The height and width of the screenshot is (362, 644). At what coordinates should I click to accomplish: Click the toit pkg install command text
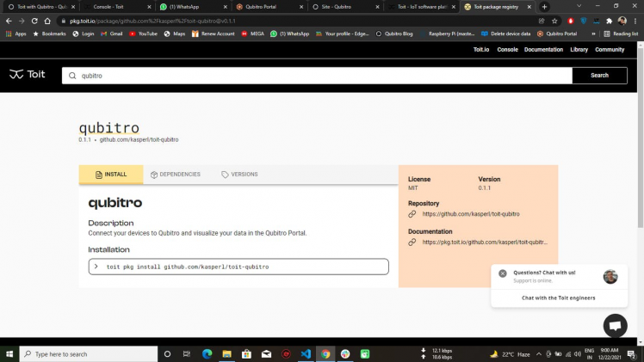188,267
